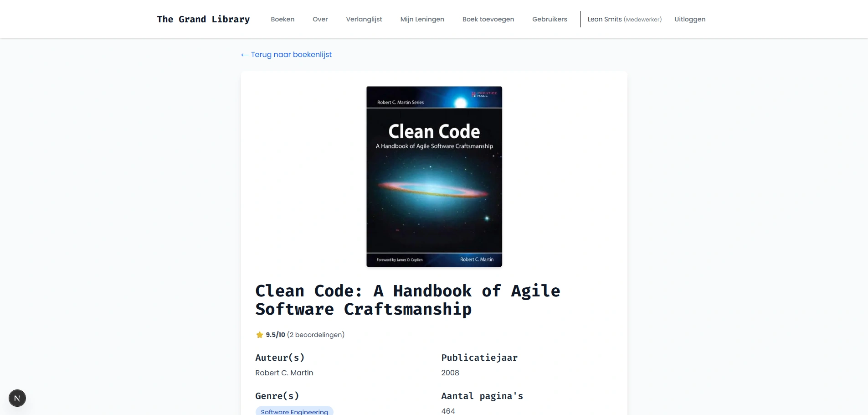Screen dimensions: 868x415
Task: Follow the Terug naar boekenlijst link
Action: (286, 55)
